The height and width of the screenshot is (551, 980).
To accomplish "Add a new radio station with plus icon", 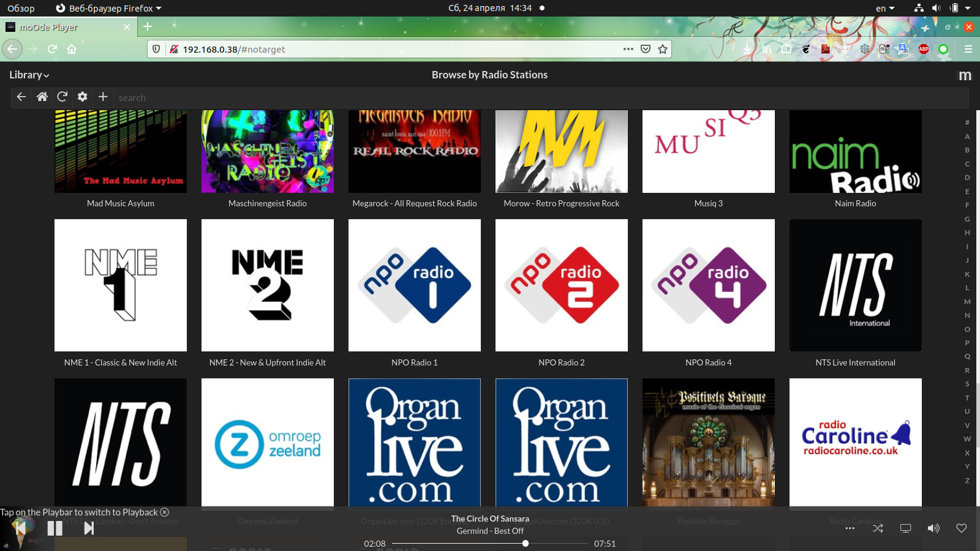I will coord(103,97).
